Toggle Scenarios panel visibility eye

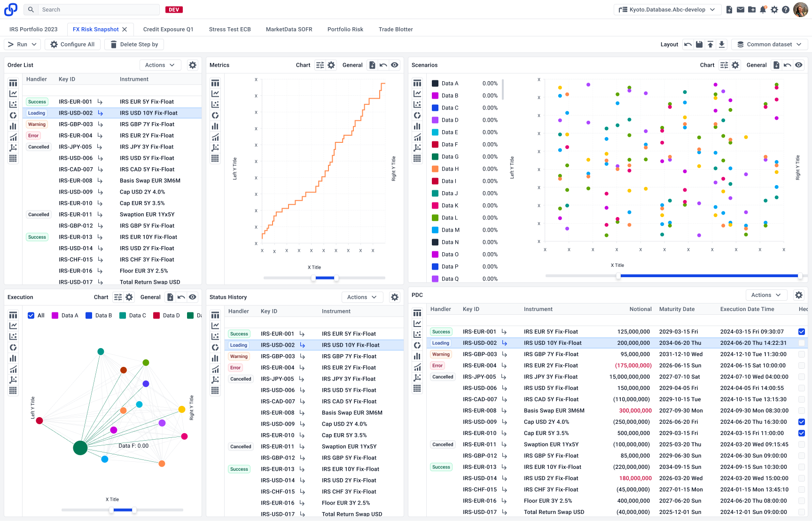(799, 65)
